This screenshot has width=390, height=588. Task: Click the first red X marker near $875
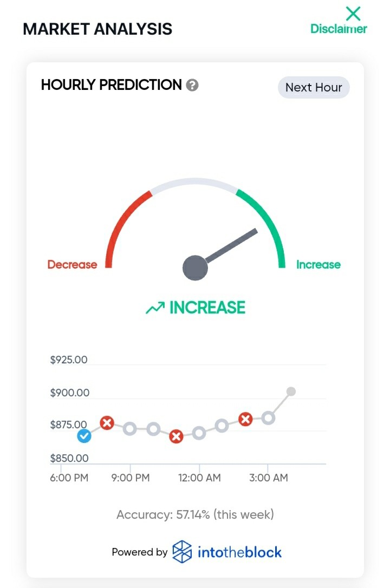coord(107,423)
